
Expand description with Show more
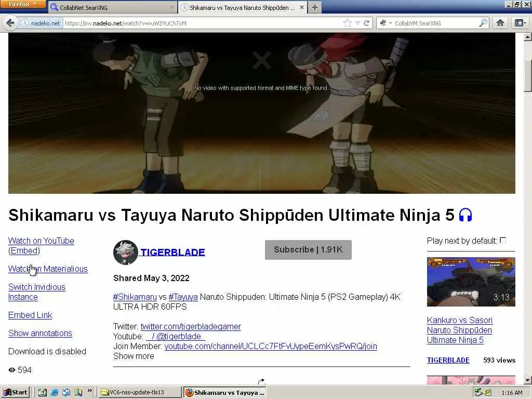[x=134, y=356]
